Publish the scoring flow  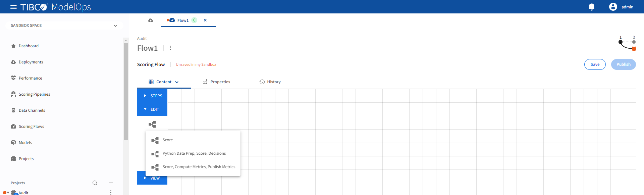624,64
